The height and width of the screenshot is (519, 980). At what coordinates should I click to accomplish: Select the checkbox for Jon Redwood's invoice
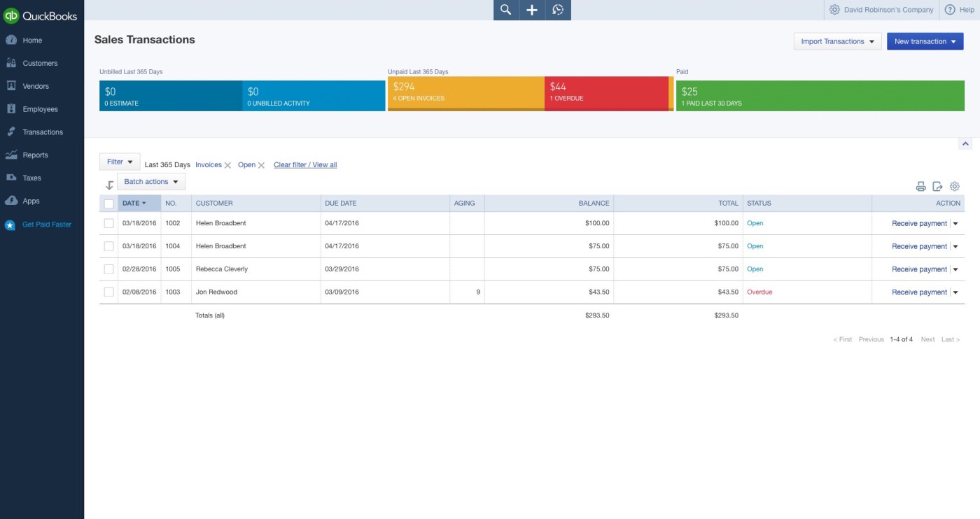click(108, 292)
